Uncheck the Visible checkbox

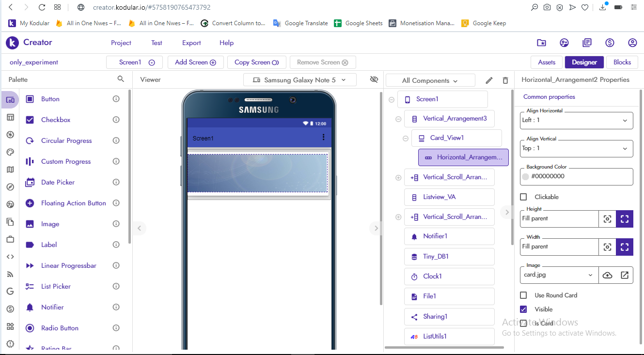[523, 309]
